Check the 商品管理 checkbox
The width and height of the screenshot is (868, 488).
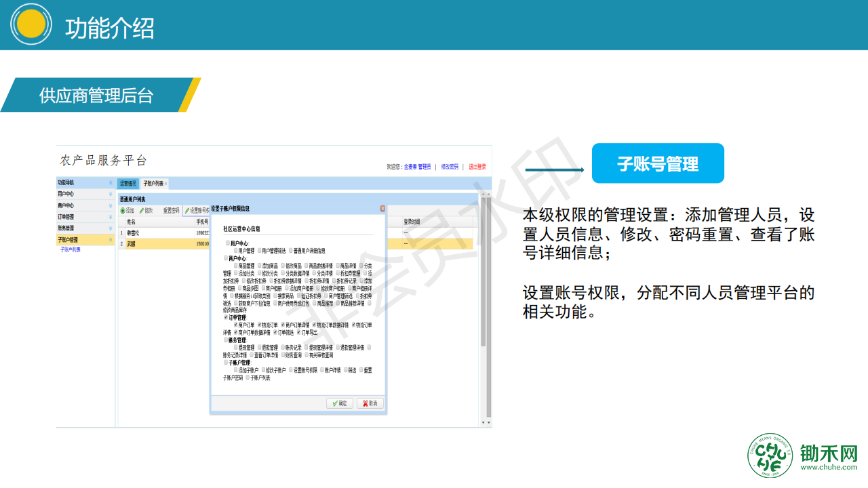(235, 265)
